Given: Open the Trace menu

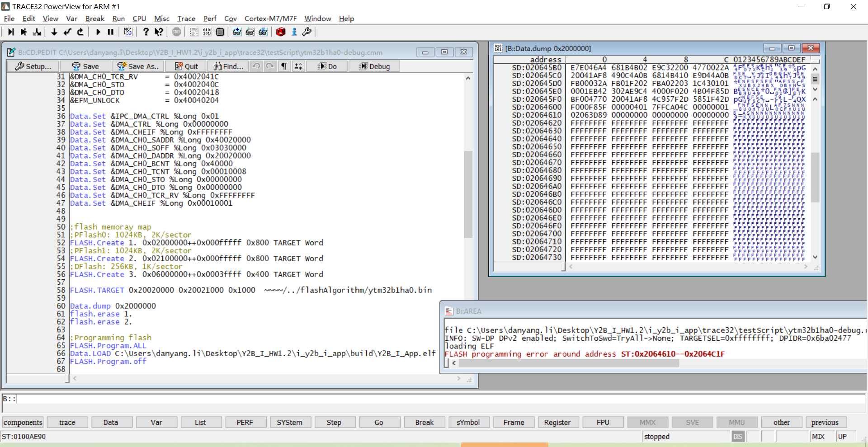Looking at the screenshot, I should point(186,19).
